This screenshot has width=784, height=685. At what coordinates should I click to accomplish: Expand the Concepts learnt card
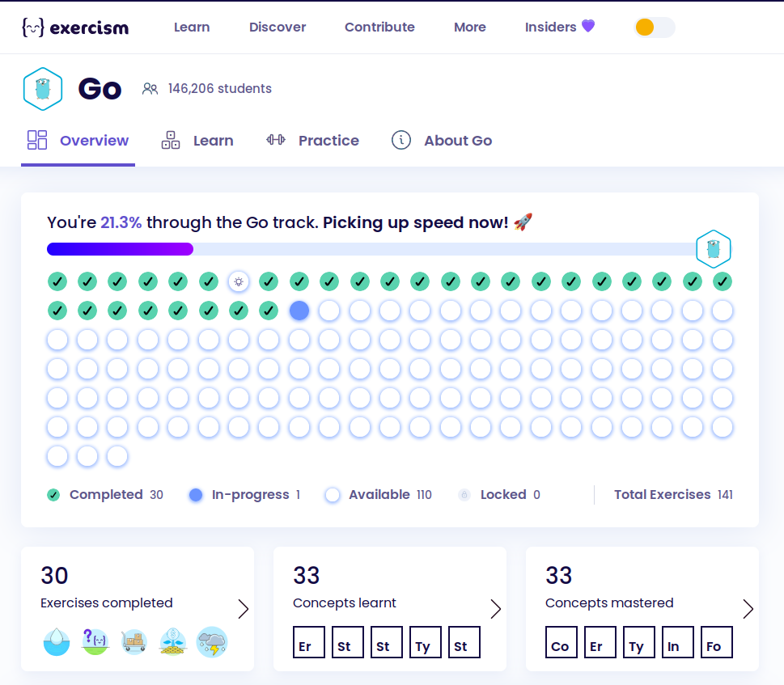(x=496, y=609)
